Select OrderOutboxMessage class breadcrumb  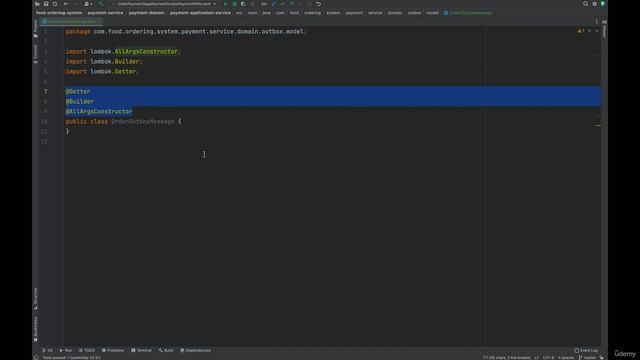[x=468, y=13]
